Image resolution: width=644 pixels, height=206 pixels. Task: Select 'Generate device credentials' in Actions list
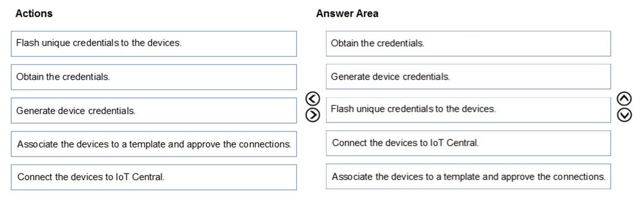(x=154, y=111)
